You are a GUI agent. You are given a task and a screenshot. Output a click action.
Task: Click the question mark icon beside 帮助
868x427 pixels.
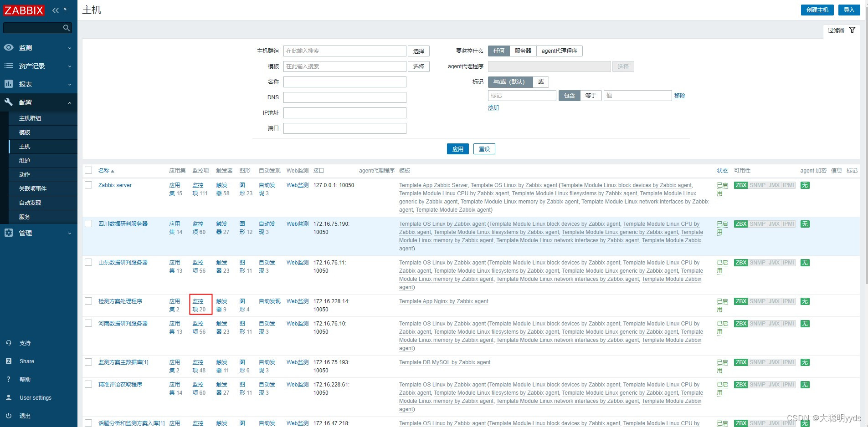9,379
